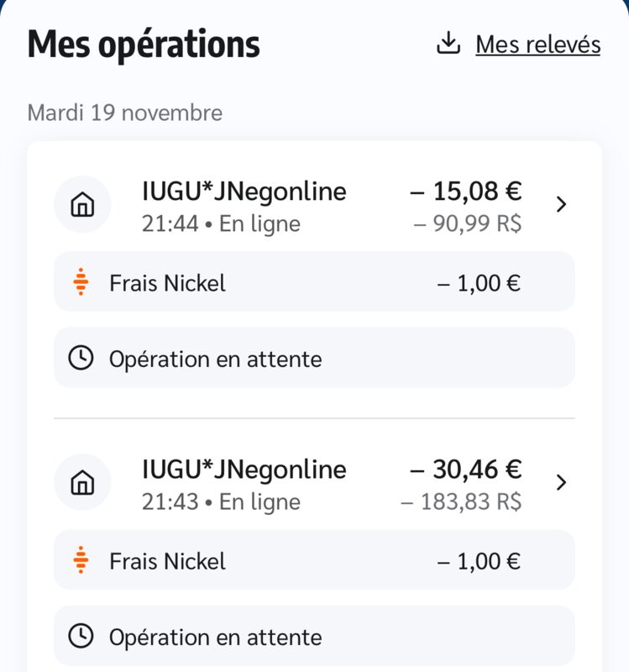Click the download statements icon
Image resolution: width=629 pixels, height=672 pixels.
448,43
